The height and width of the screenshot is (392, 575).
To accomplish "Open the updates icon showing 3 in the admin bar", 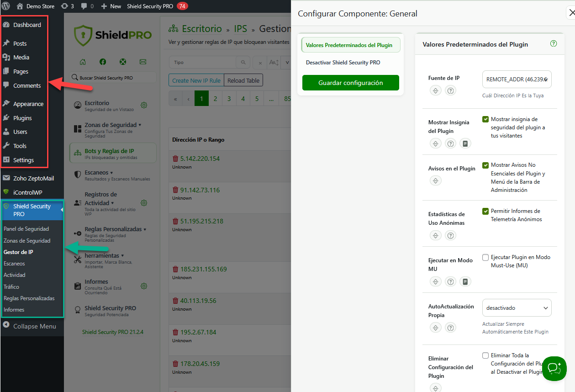I will pyautogui.click(x=67, y=6).
